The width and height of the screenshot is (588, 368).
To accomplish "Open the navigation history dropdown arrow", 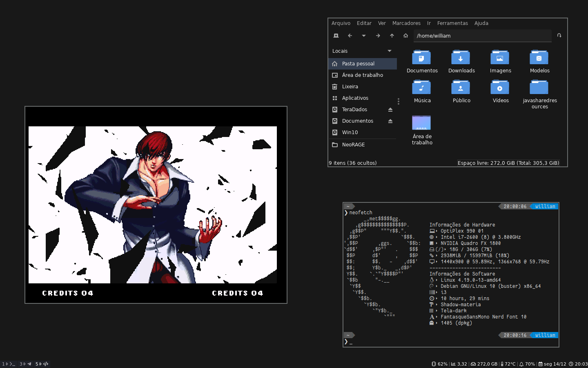I will point(364,36).
